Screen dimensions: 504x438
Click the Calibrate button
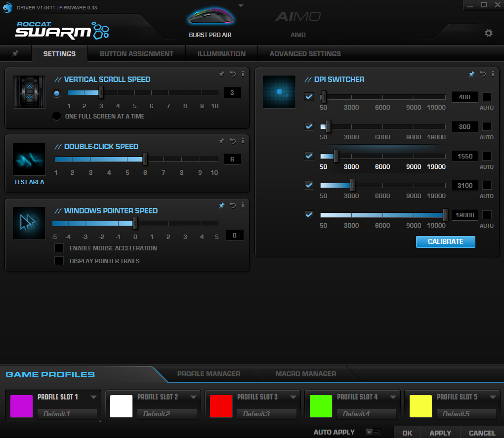click(446, 242)
